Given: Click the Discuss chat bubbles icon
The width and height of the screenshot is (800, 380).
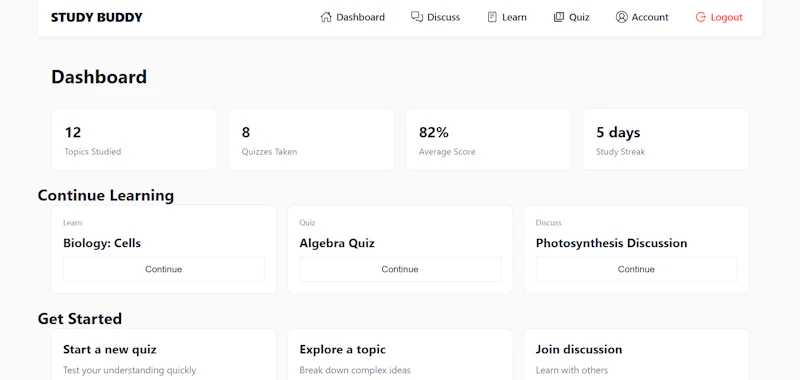Looking at the screenshot, I should pyautogui.click(x=417, y=17).
